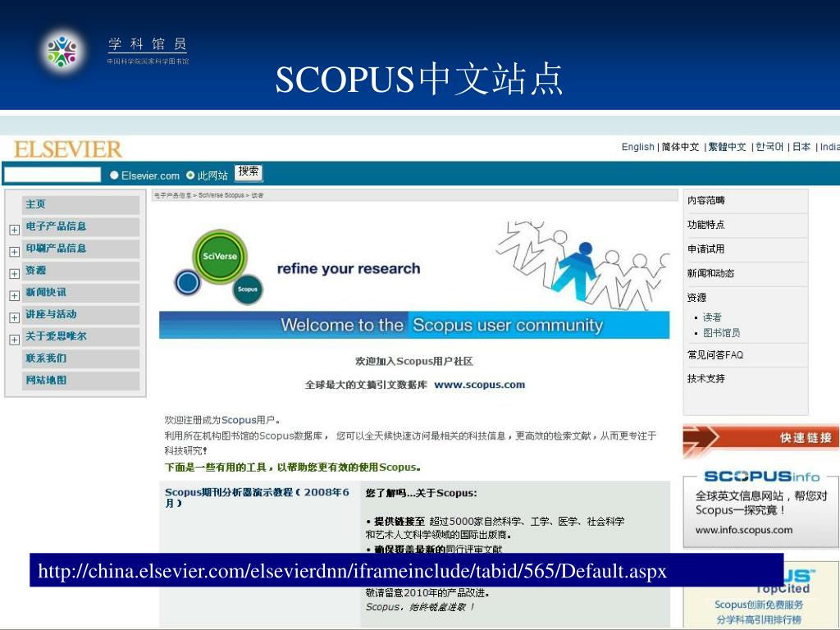Click the Welcome to the Scopus user community banner
840x630 pixels.
click(414, 325)
